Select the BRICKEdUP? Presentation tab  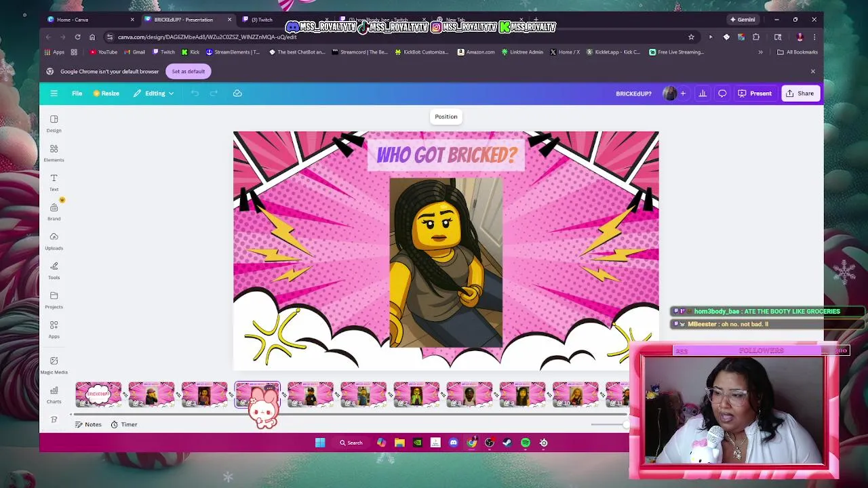point(188,20)
